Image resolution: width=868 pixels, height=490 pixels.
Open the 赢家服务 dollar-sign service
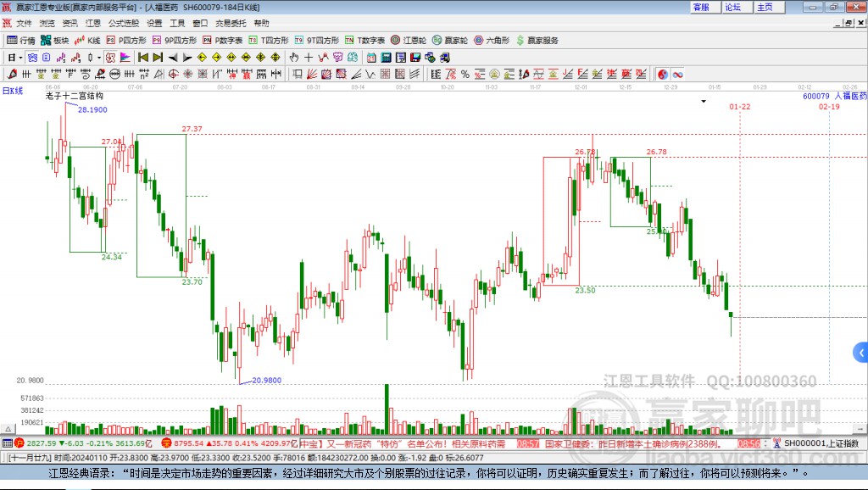[x=537, y=41]
